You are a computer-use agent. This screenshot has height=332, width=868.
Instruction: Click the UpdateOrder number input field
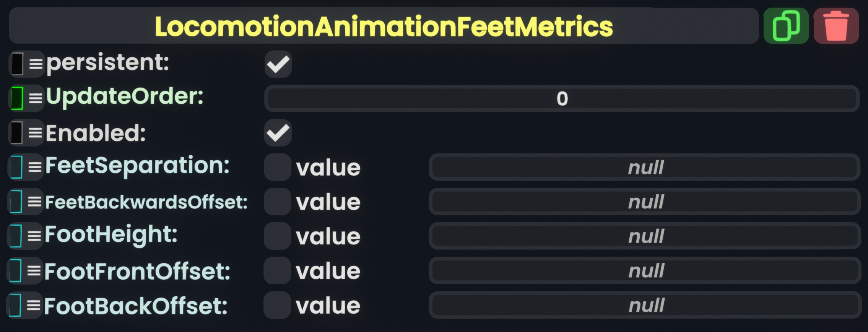tap(562, 99)
